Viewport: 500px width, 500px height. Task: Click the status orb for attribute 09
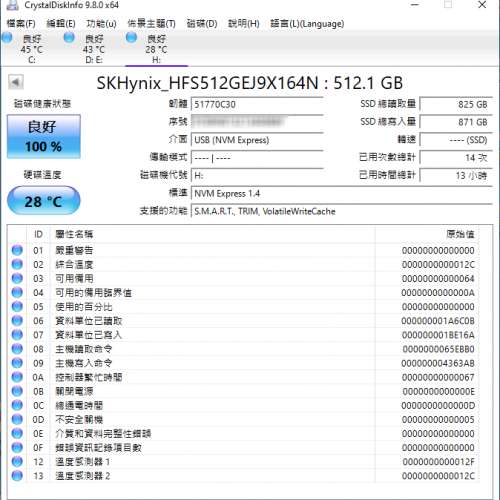click(x=17, y=363)
